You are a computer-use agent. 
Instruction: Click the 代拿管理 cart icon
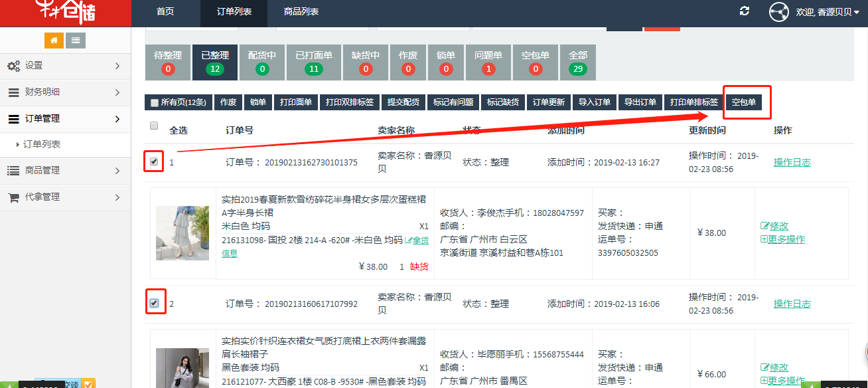point(13,197)
